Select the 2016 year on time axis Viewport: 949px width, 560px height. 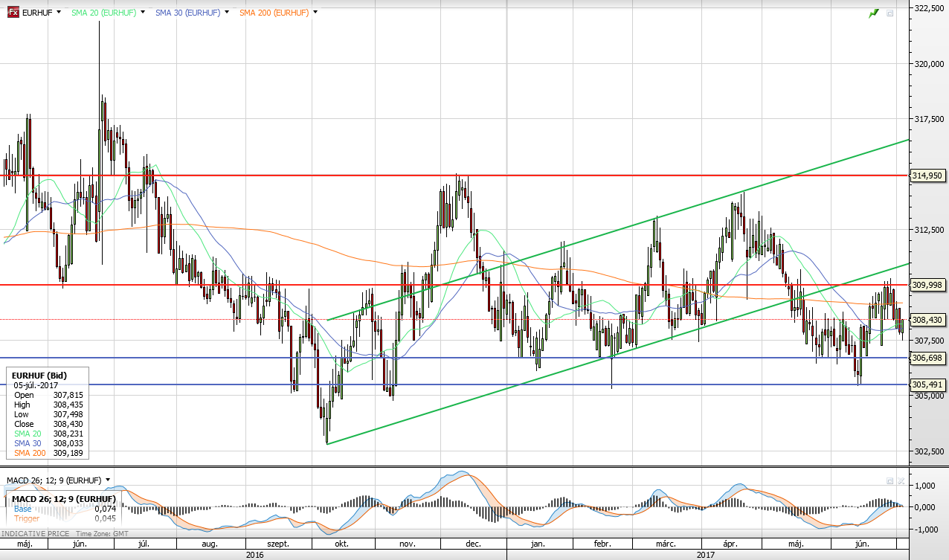coord(254,554)
